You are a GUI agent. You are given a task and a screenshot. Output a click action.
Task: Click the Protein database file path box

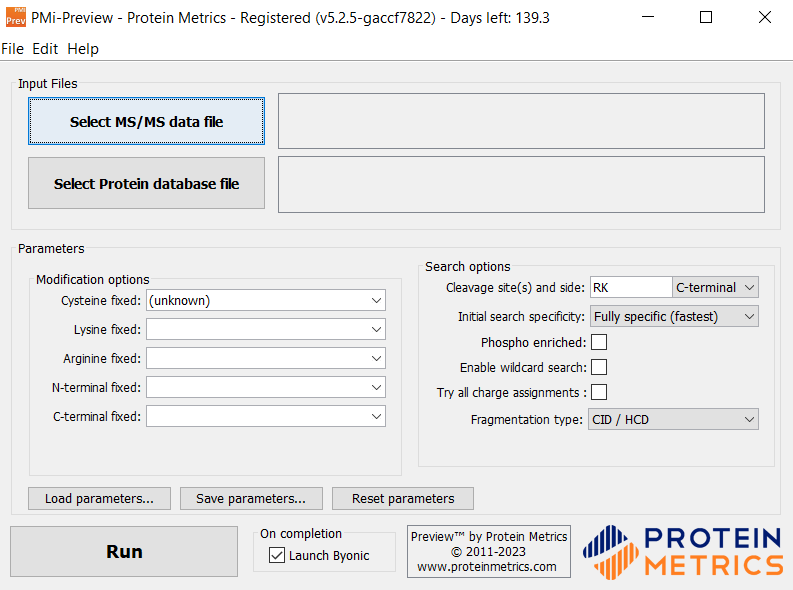tap(521, 185)
